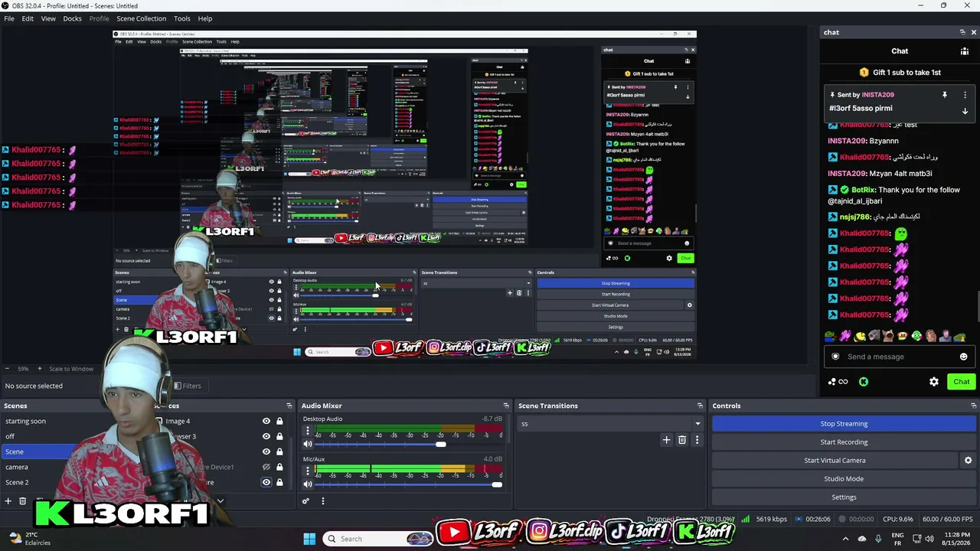Toggle the eye icon on the last source row
The height and width of the screenshot is (551, 980).
[266, 482]
